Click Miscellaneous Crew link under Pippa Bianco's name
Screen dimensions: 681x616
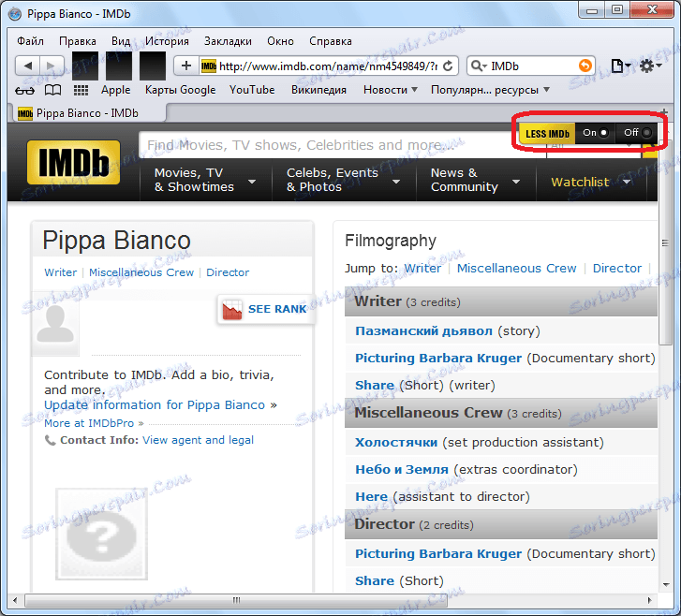click(x=141, y=272)
